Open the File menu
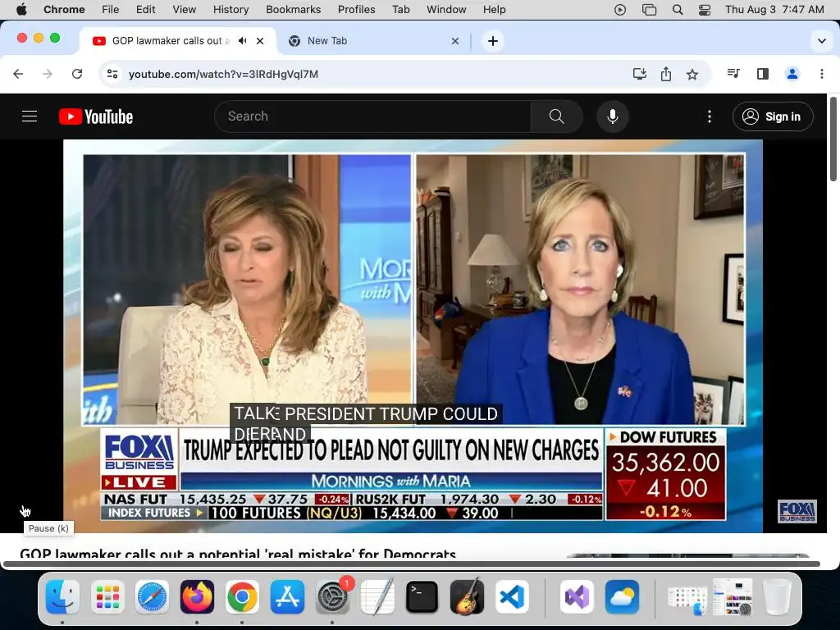The height and width of the screenshot is (630, 840). click(x=111, y=9)
